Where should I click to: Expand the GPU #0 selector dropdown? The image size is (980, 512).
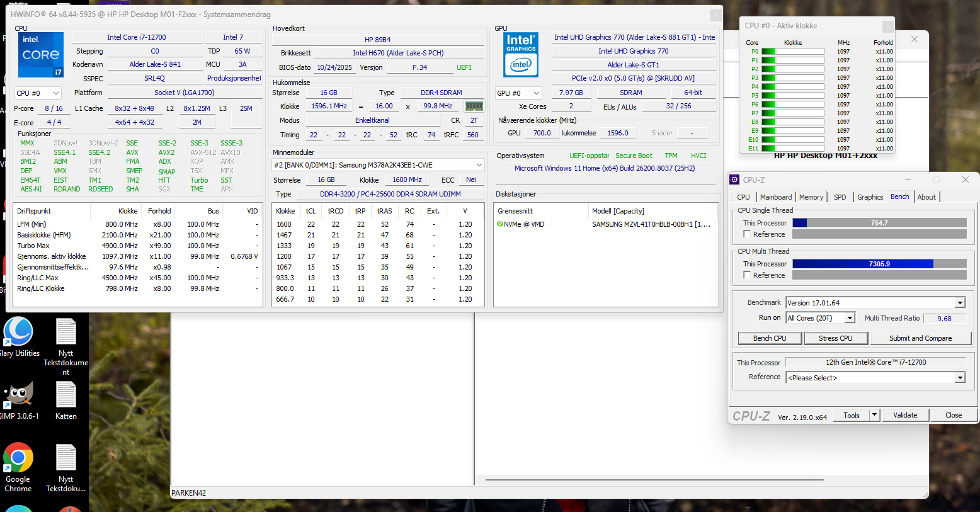[x=518, y=93]
